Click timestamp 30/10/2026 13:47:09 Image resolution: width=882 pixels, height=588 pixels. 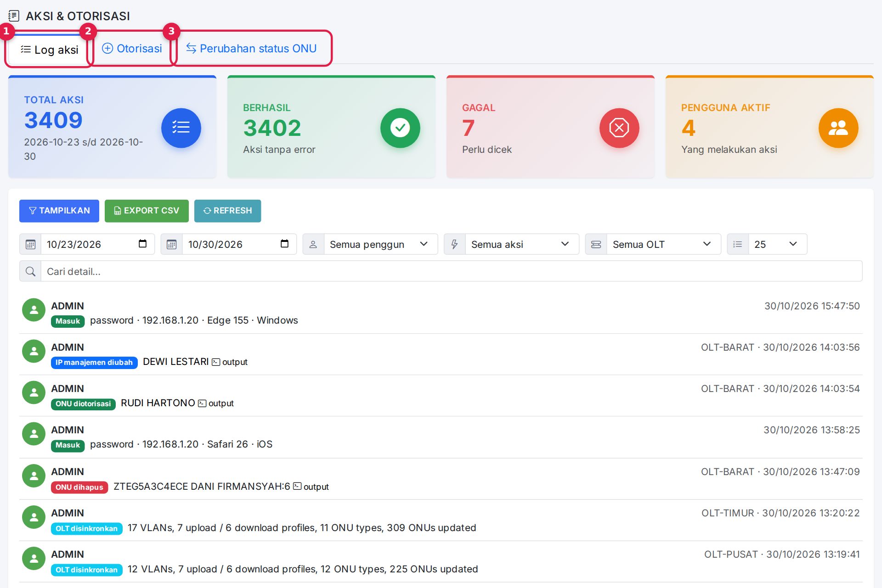811,472
